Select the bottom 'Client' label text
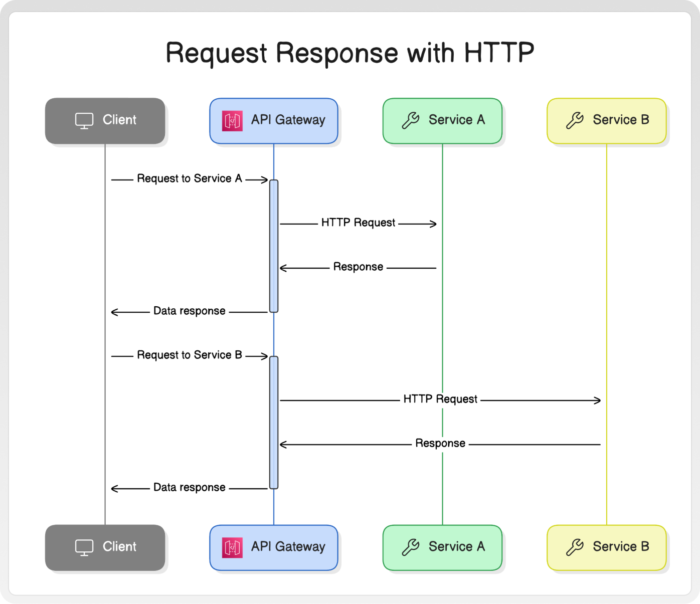 tap(119, 546)
